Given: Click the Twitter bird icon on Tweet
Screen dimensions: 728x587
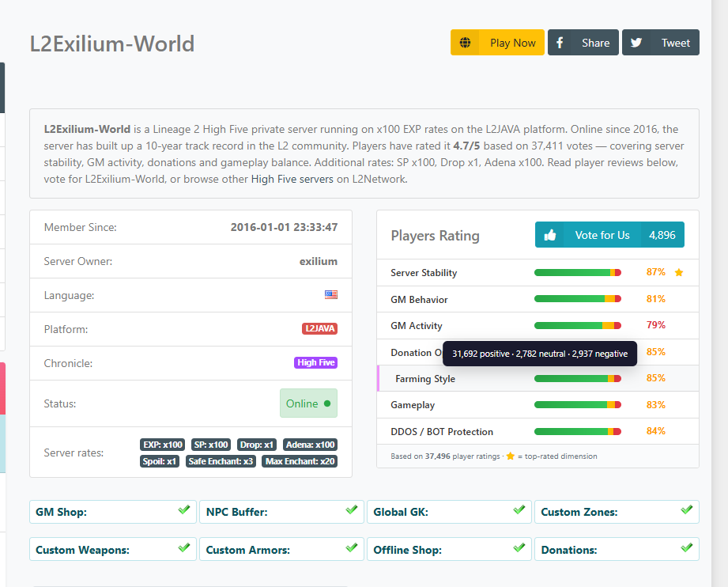Looking at the screenshot, I should click(636, 43).
